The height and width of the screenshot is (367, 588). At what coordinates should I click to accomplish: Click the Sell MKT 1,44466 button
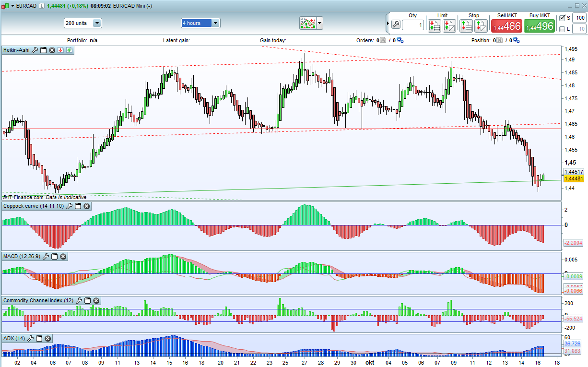tap(506, 26)
